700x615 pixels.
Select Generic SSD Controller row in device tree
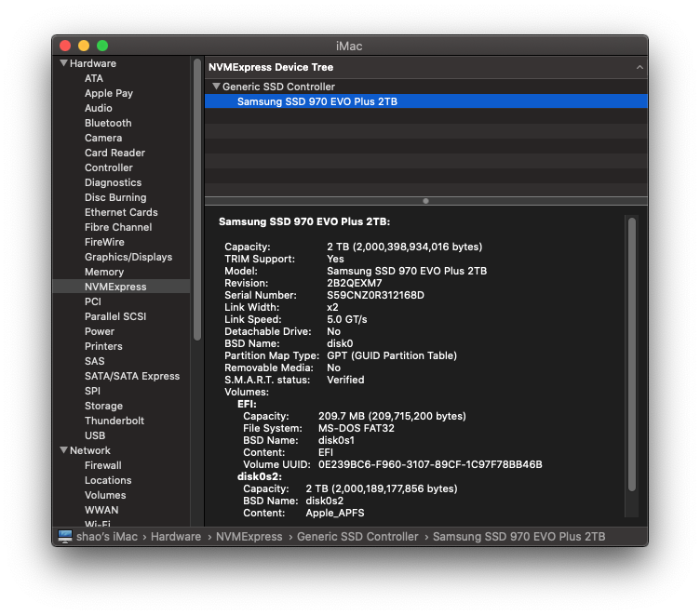pyautogui.click(x=426, y=87)
